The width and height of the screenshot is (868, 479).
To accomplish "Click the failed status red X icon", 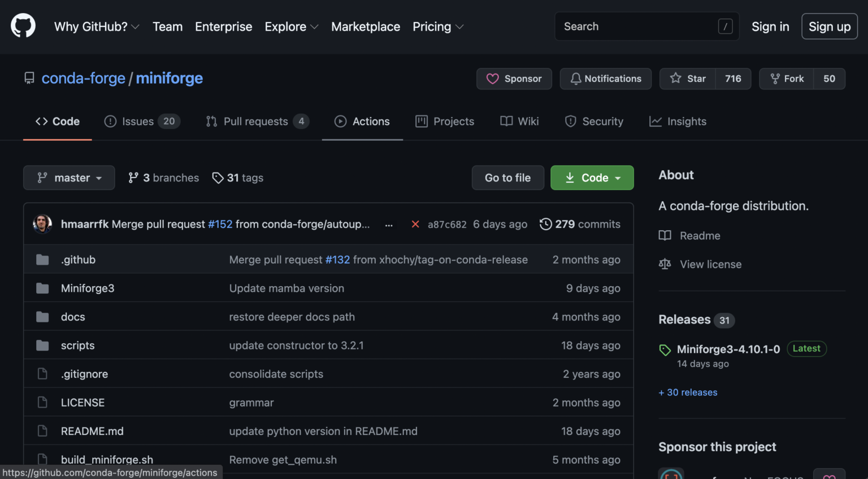I will [x=415, y=225].
